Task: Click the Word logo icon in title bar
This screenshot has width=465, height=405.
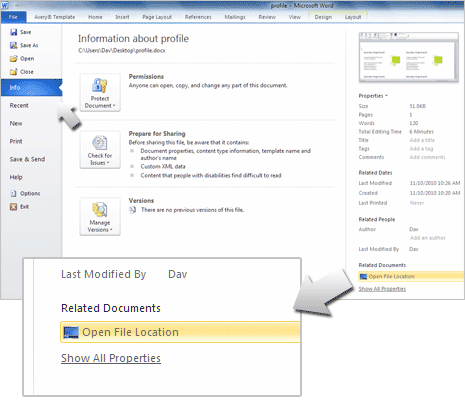Action: 5,5
